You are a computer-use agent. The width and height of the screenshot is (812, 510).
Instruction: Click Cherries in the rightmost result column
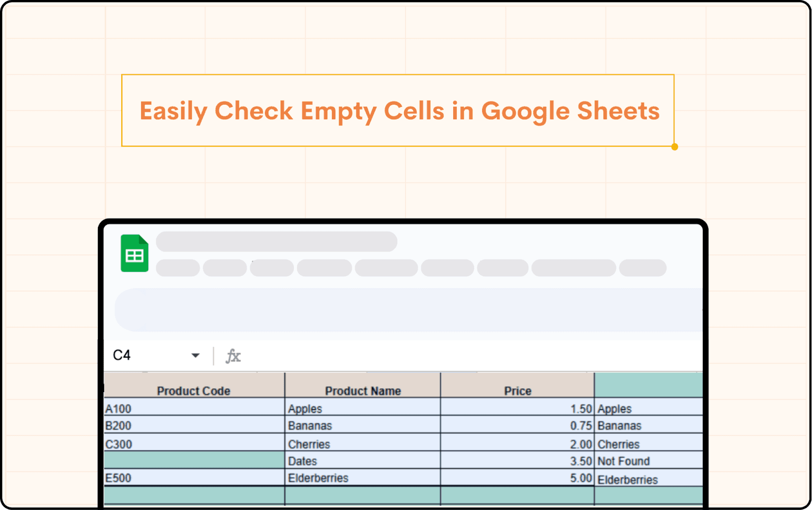coord(649,442)
